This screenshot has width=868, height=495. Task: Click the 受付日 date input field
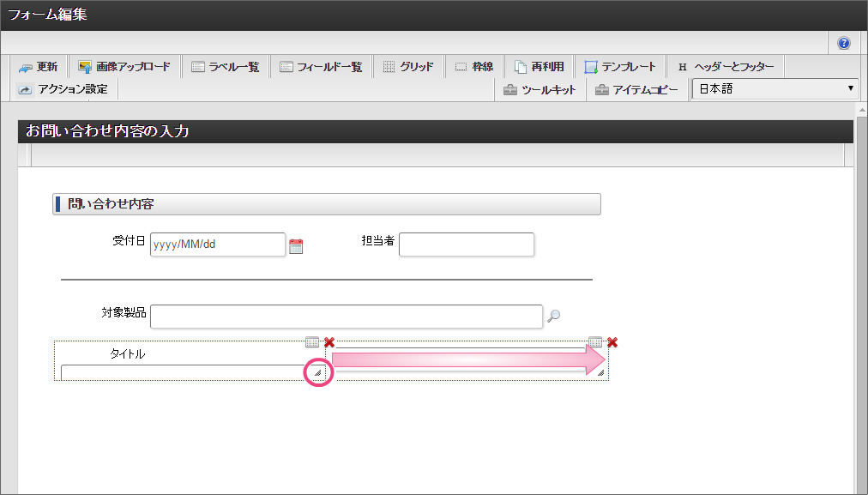click(218, 244)
